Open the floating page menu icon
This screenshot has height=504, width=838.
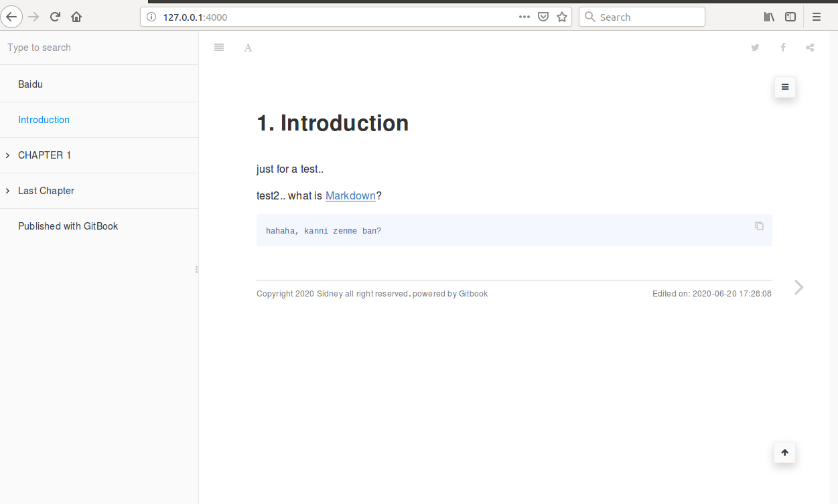(x=784, y=87)
